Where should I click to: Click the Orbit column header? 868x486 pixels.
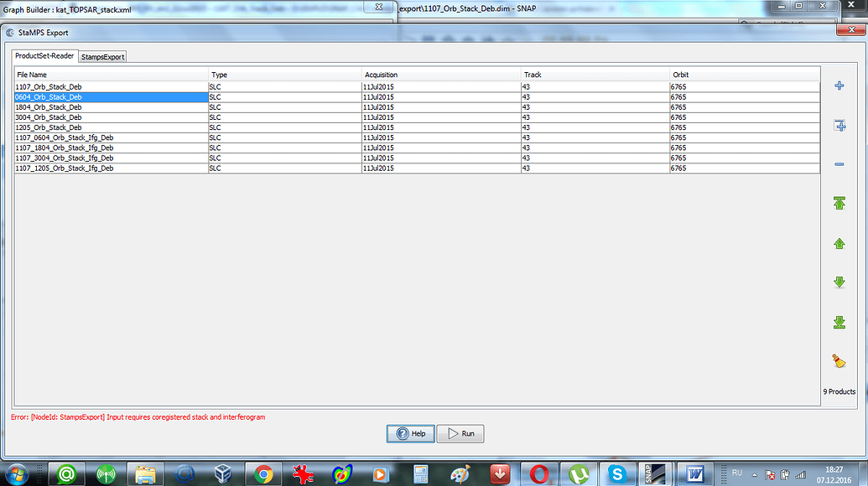coord(745,75)
